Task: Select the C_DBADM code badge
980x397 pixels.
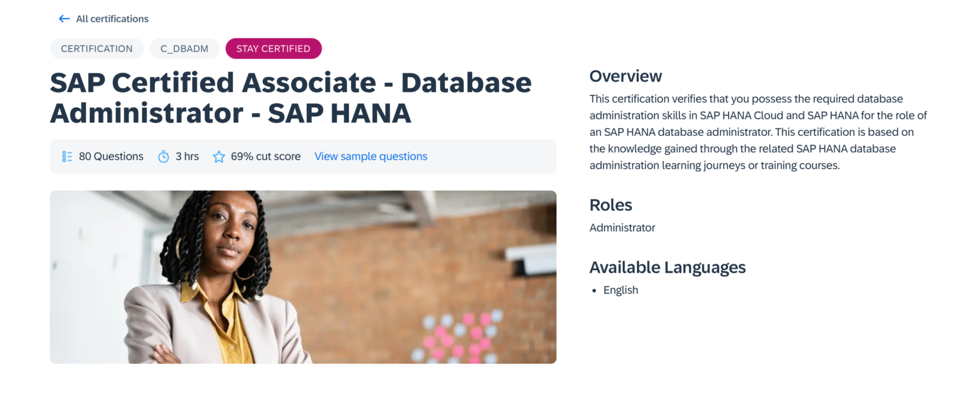Action: (184, 49)
